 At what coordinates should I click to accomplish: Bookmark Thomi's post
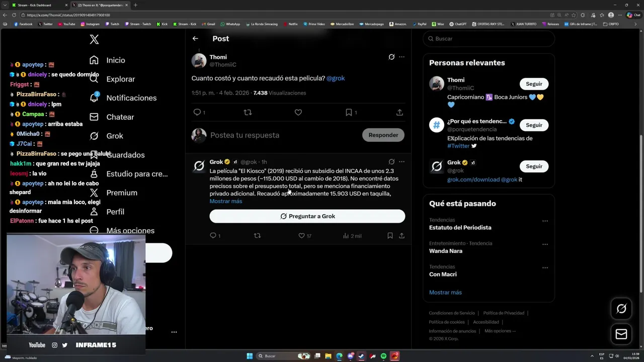click(x=349, y=112)
